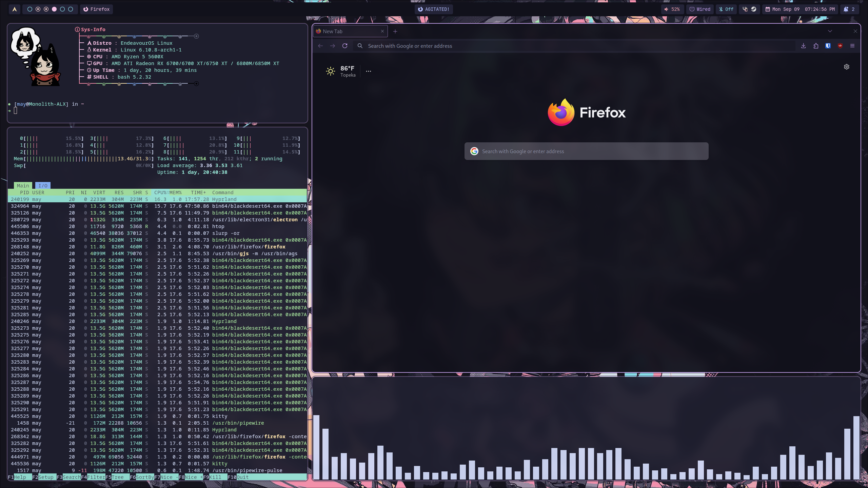868x488 pixels.
Task: Open the extensions puzzle-piece icon
Action: point(816,46)
